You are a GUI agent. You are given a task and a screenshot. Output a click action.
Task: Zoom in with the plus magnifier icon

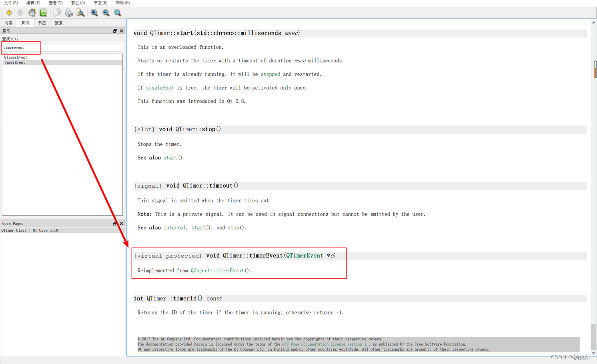(94, 13)
